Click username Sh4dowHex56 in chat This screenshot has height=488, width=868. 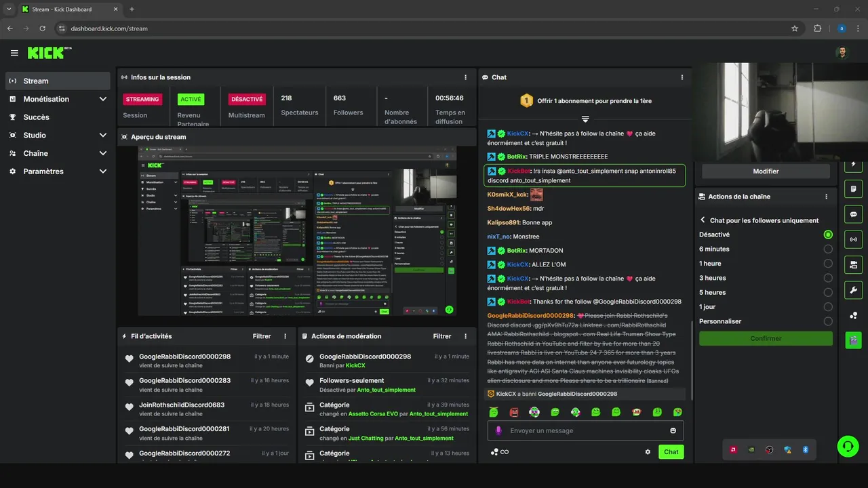(x=509, y=209)
